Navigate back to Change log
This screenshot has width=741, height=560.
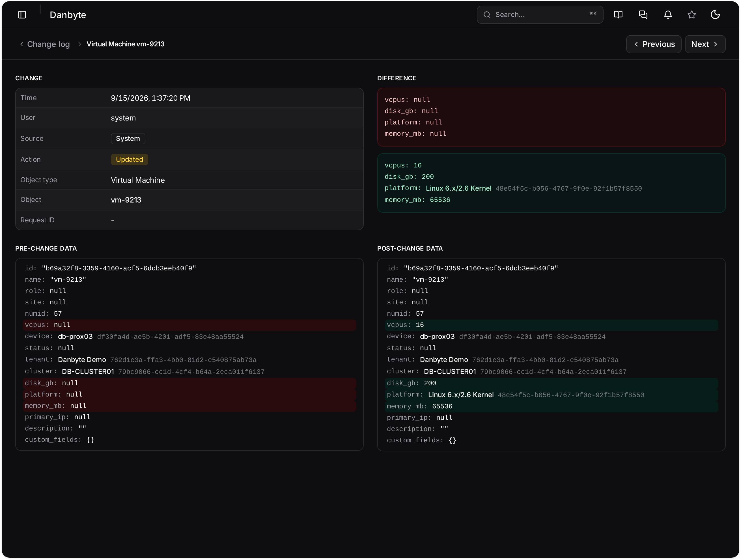(48, 44)
